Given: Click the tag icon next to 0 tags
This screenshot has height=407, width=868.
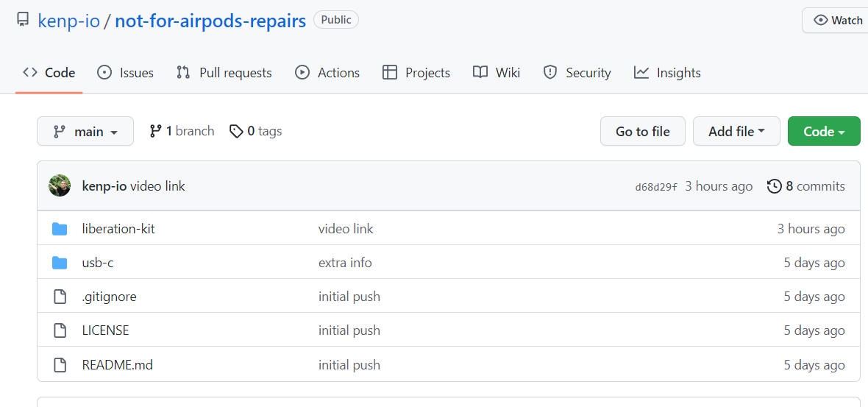Looking at the screenshot, I should tap(236, 131).
